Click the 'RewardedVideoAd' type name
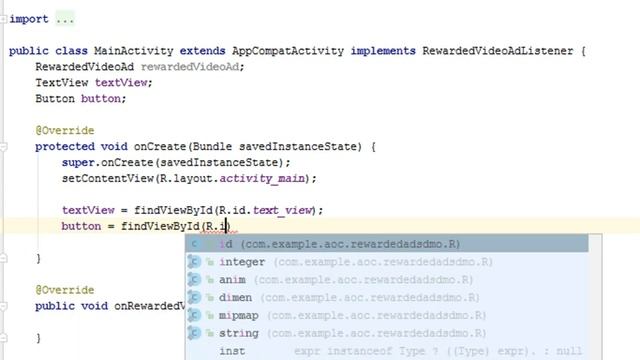 84,67
